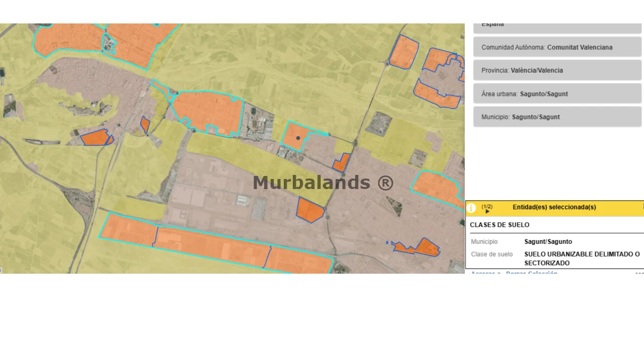This screenshot has width=644, height=362.
Task: Click the blue-outlined orange pentagon parcel below the watermark
Action: [310, 210]
